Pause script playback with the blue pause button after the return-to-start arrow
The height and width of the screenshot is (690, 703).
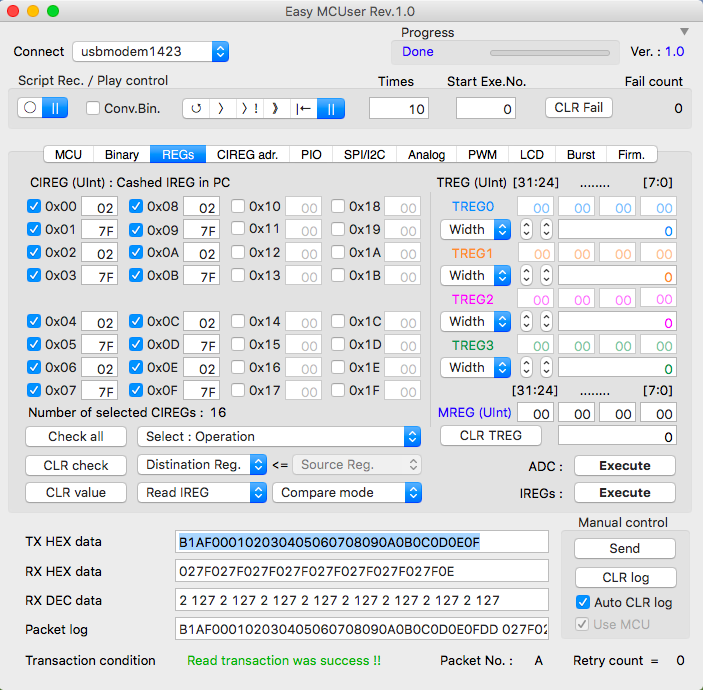(330, 108)
